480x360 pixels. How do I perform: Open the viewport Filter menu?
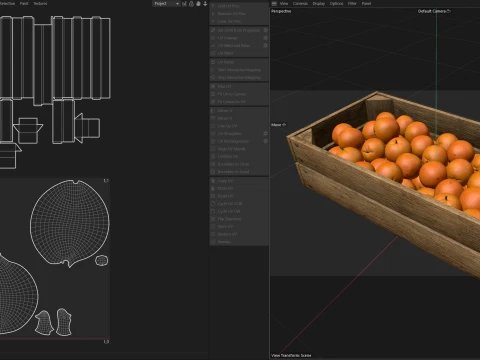352,3
